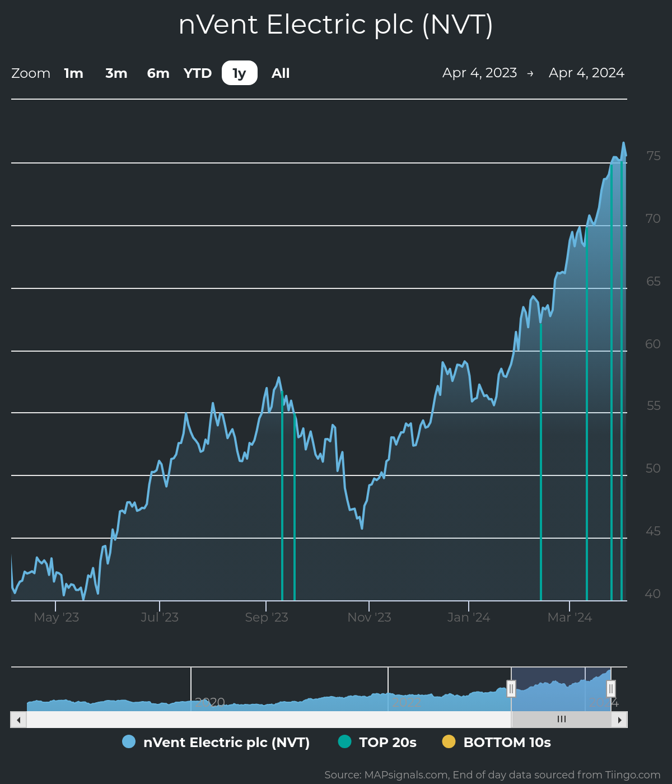
Task: Click the September 2023 green signal line
Action: (282, 504)
